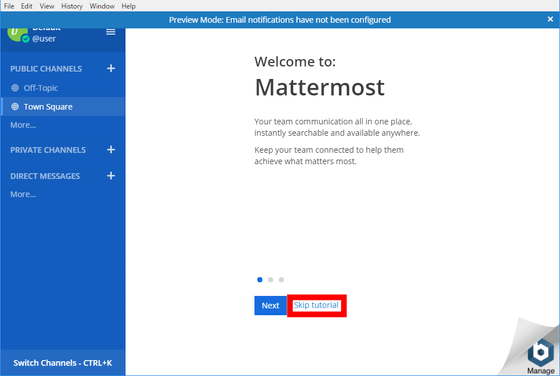Create a new private channel

tap(111, 149)
